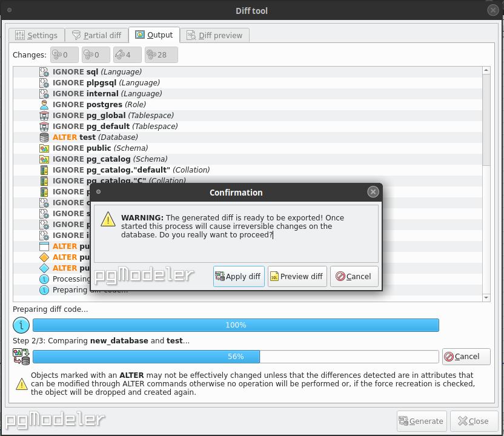The height and width of the screenshot is (436, 504).
Task: Click the changes counter showing 28
Action: [160, 54]
